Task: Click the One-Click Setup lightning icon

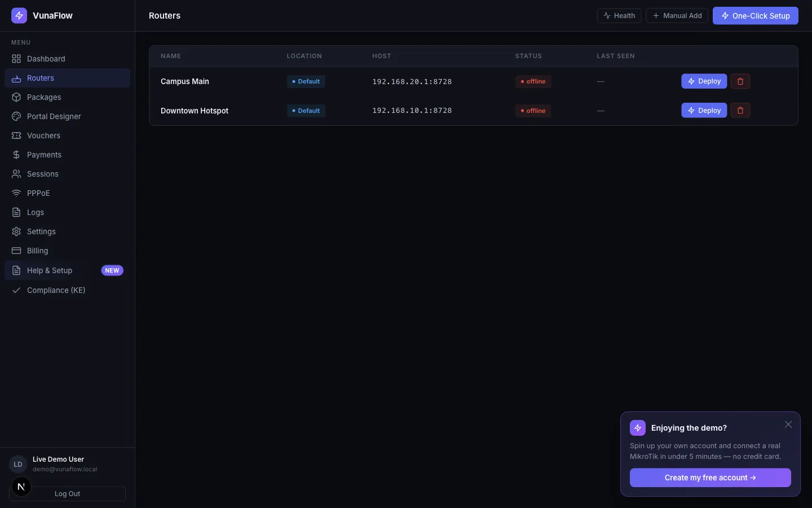Action: coord(725,16)
